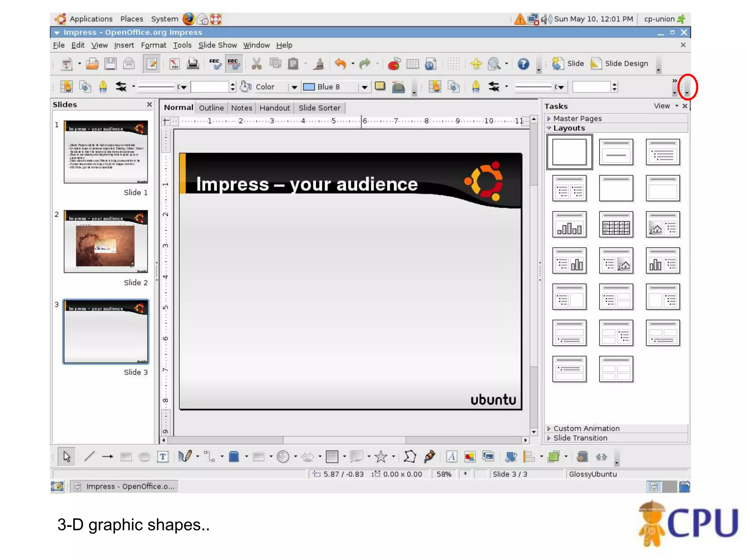747x560 pixels.
Task: Click the Paste clipboard icon
Action: click(x=293, y=64)
